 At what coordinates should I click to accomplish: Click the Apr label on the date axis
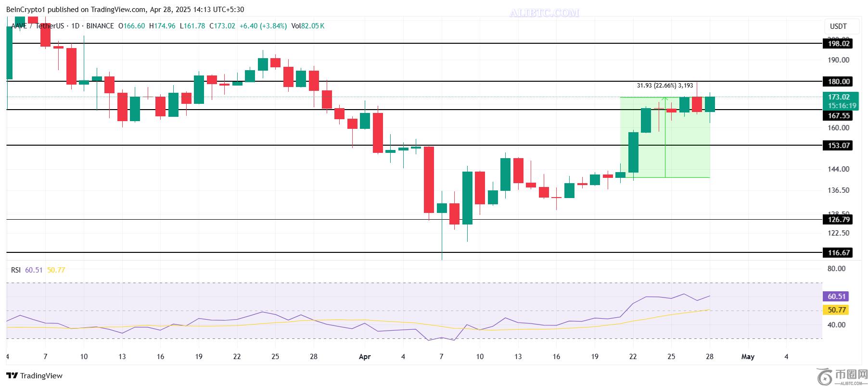(x=365, y=357)
